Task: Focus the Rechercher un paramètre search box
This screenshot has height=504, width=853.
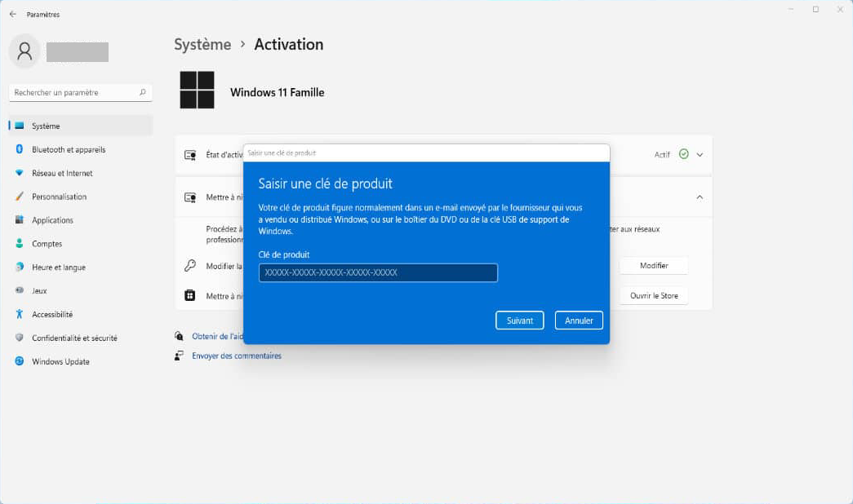Action: point(75,93)
